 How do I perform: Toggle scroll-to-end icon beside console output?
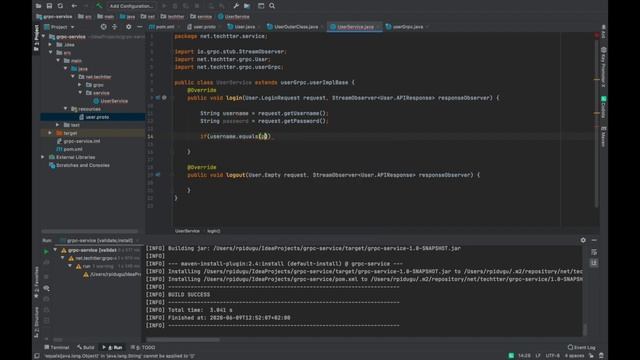[x=594, y=263]
